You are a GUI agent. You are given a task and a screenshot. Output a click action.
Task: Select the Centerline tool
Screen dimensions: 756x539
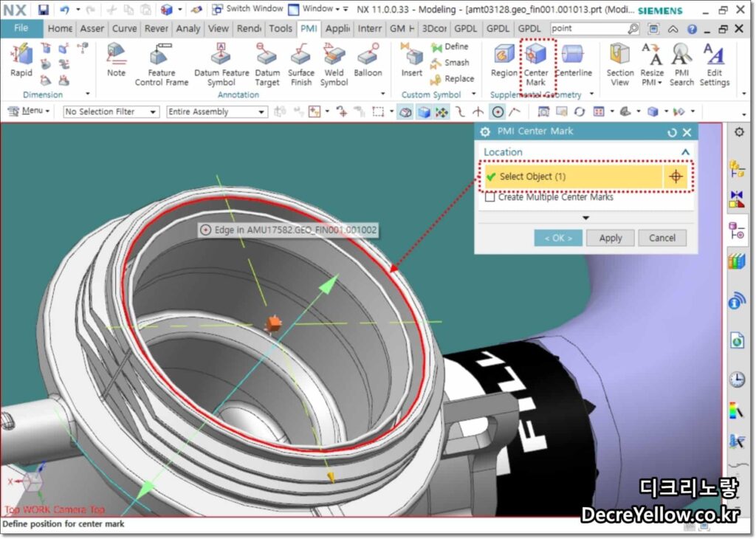point(573,61)
